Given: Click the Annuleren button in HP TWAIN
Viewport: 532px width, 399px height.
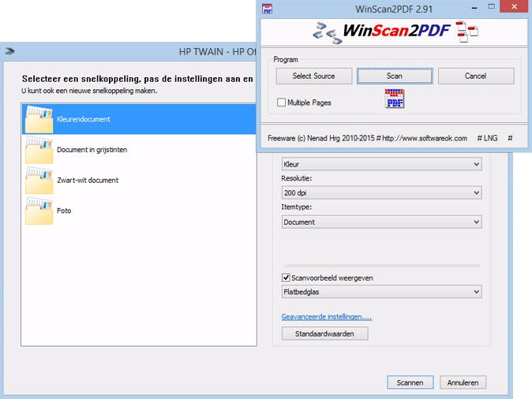Looking at the screenshot, I should (x=463, y=382).
